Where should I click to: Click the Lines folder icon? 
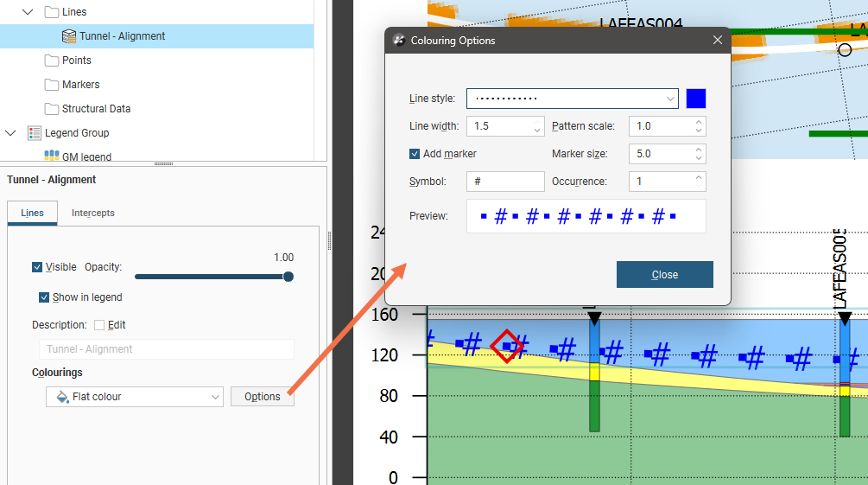click(52, 12)
